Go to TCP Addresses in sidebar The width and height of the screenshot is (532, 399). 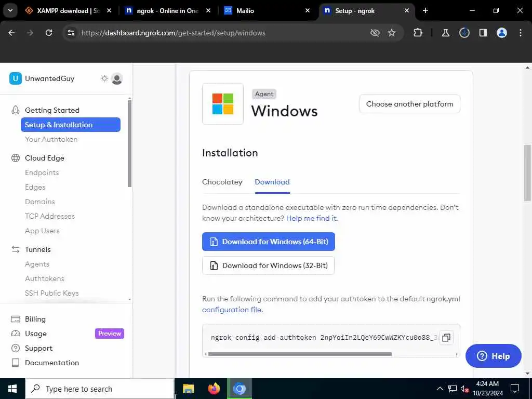click(x=49, y=216)
